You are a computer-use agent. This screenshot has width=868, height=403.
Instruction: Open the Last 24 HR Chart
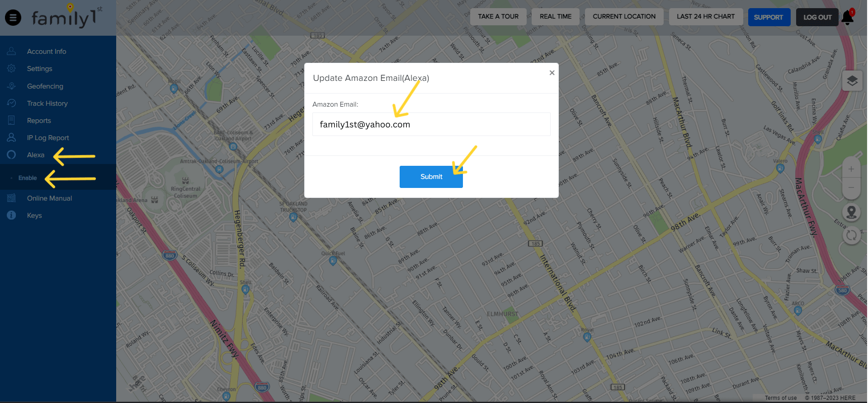pos(706,17)
